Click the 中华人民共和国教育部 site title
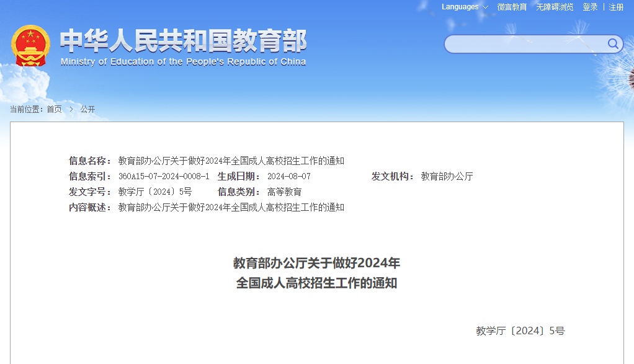 coord(183,41)
